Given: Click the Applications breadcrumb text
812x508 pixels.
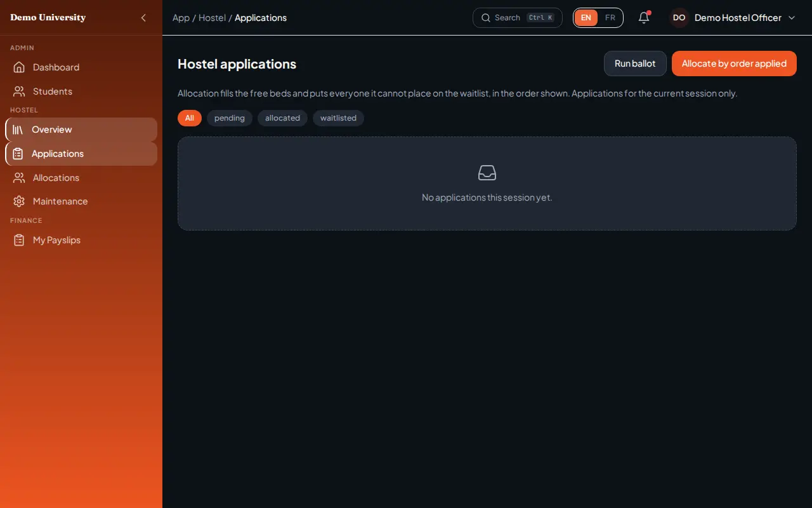Looking at the screenshot, I should pyautogui.click(x=261, y=18).
